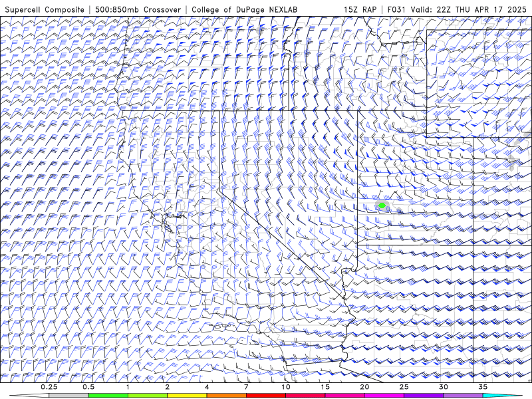Click the lavender color bar segment 30–35

463,396
